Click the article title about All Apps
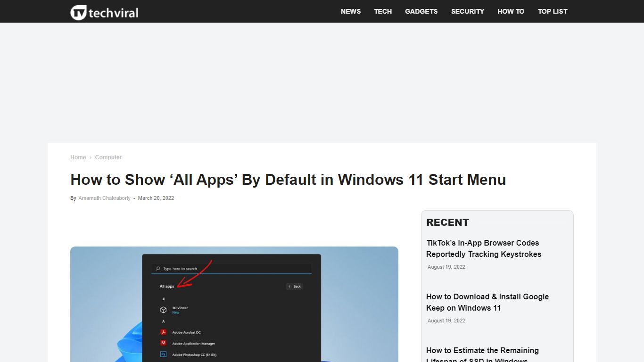This screenshot has height=362, width=644. coord(288,180)
